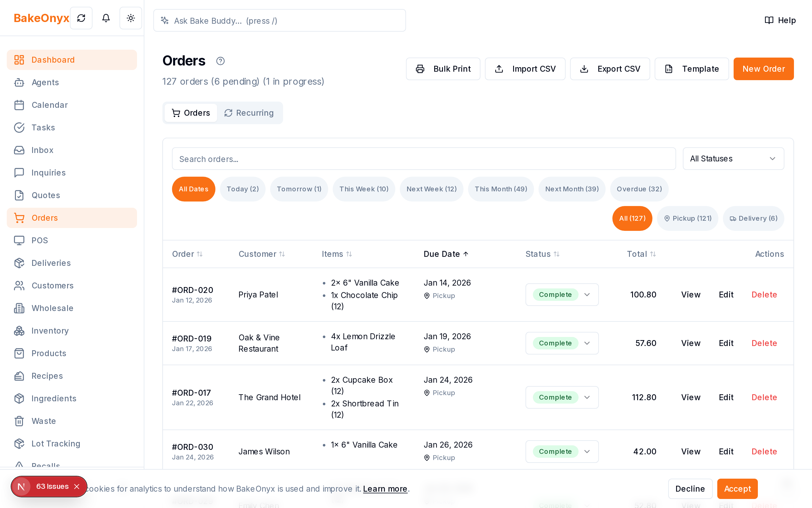The height and width of the screenshot is (508, 812).
Task: Accept the cookie banner
Action: point(737,489)
